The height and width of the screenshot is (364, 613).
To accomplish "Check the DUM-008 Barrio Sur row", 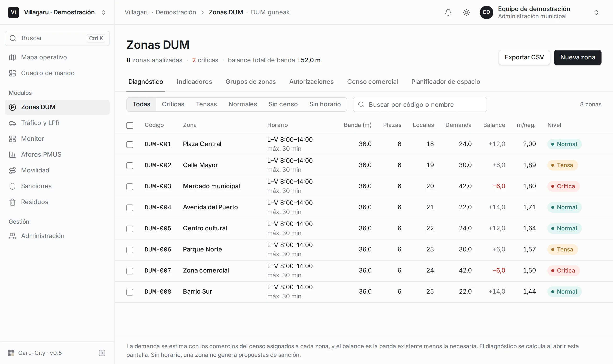I will [130, 292].
